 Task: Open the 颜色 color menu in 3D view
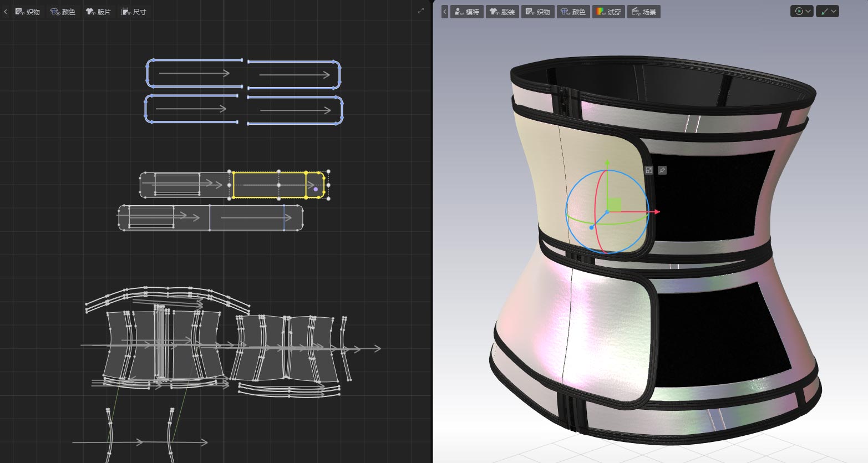pyautogui.click(x=573, y=12)
